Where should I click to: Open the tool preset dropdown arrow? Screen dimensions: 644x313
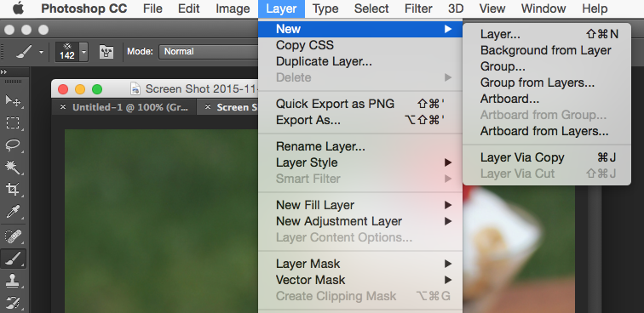(41, 52)
